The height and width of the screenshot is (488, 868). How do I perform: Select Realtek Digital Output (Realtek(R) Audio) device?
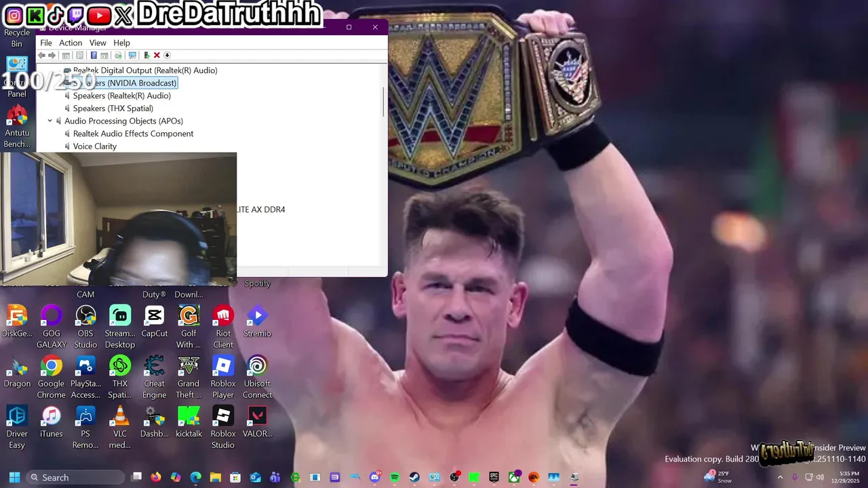click(145, 70)
